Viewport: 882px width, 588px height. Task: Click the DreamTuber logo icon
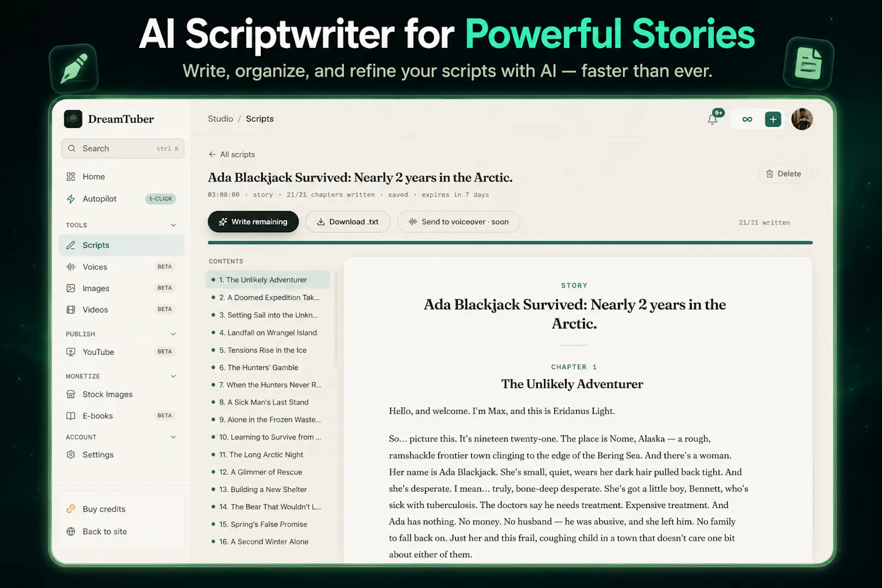tap(73, 119)
